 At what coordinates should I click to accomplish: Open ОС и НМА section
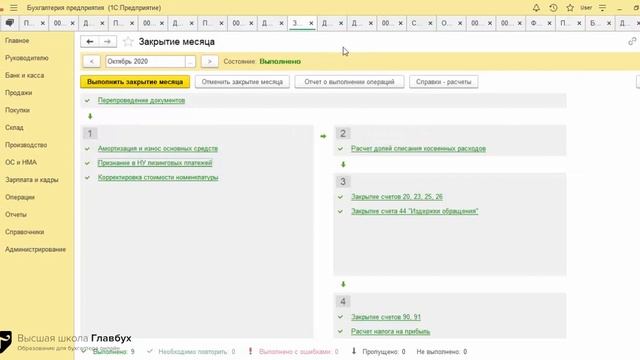[x=21, y=162]
